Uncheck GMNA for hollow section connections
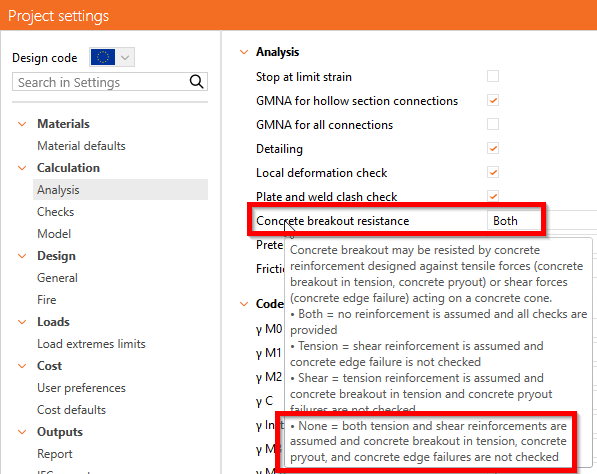The height and width of the screenshot is (474, 597). 493,101
